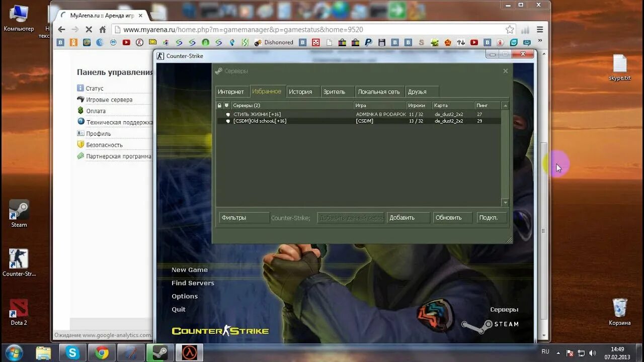Click the signal bars extension icon in Chrome
This screenshot has width=644, height=362.
pyautogui.click(x=525, y=30)
